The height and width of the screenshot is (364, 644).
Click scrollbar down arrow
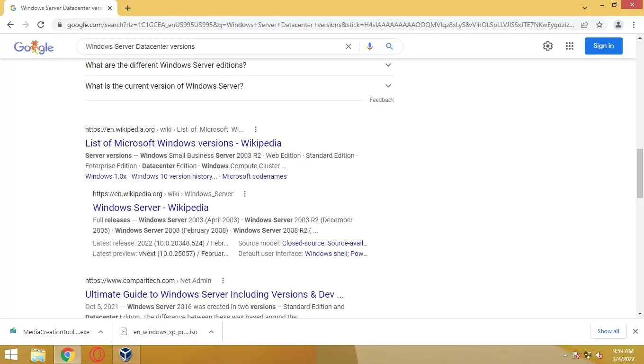click(640, 314)
